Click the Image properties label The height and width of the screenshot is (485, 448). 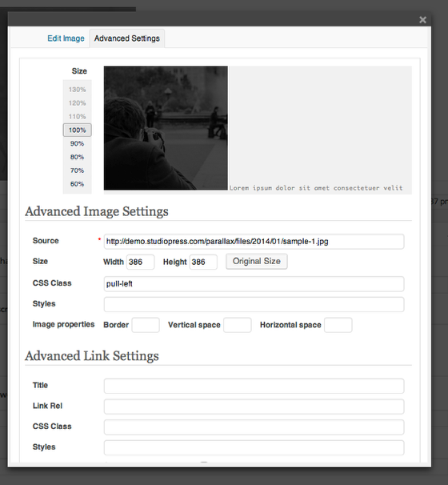(64, 324)
